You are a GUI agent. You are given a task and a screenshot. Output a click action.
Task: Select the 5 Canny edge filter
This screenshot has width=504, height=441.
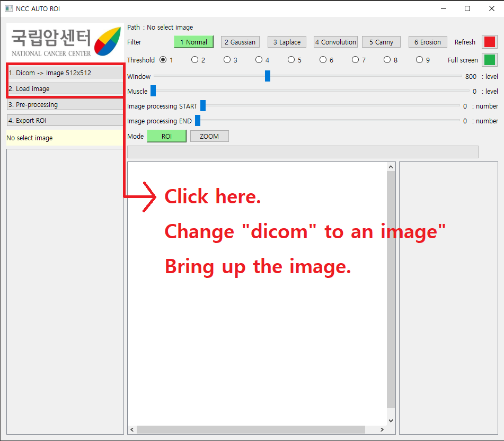click(x=381, y=42)
